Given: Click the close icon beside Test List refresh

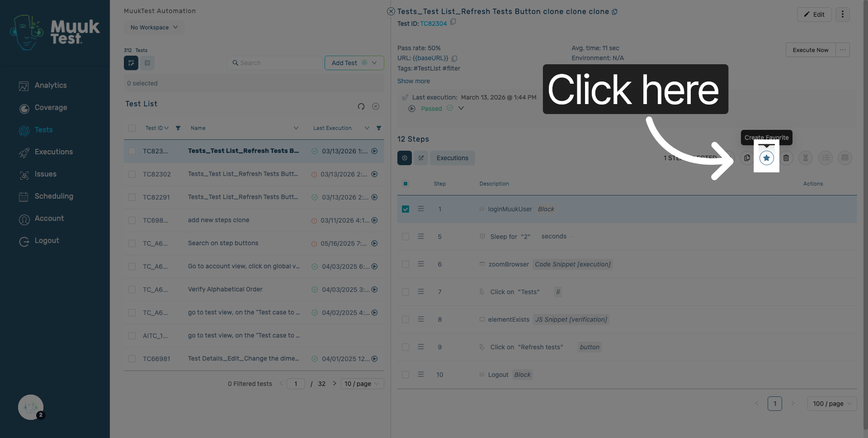Looking at the screenshot, I should 376,106.
